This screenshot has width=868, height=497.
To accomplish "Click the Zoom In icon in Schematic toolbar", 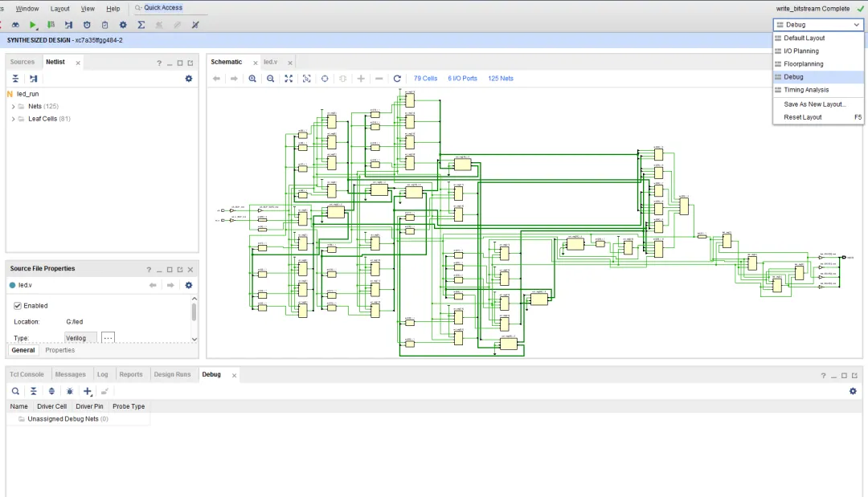I will tap(252, 79).
